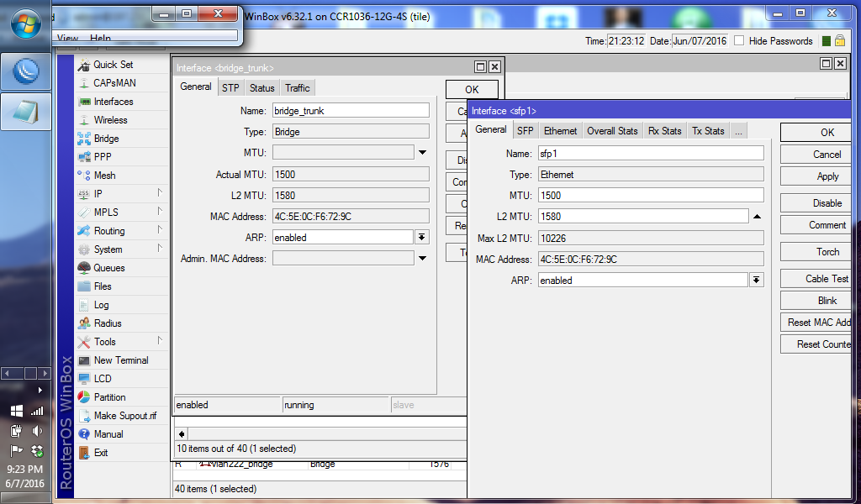Toggle Hide Passwords checkbox
Viewport: 861px width, 504px height.
[739, 40]
